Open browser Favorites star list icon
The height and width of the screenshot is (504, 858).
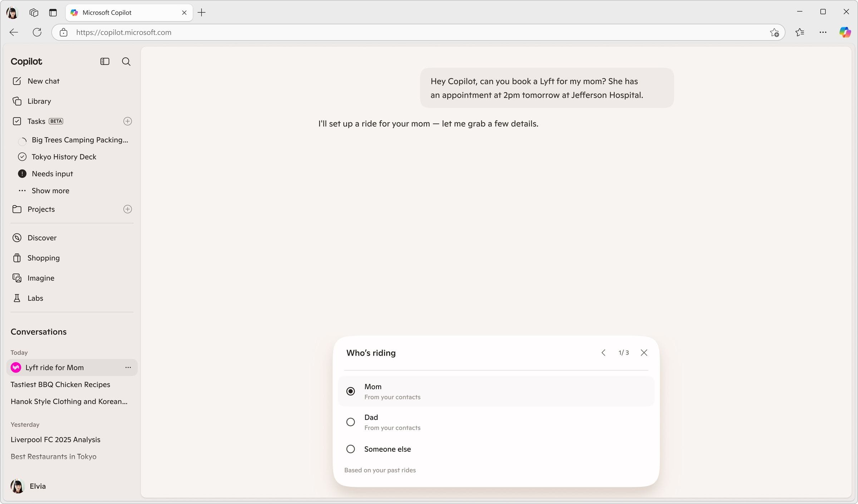(x=800, y=32)
